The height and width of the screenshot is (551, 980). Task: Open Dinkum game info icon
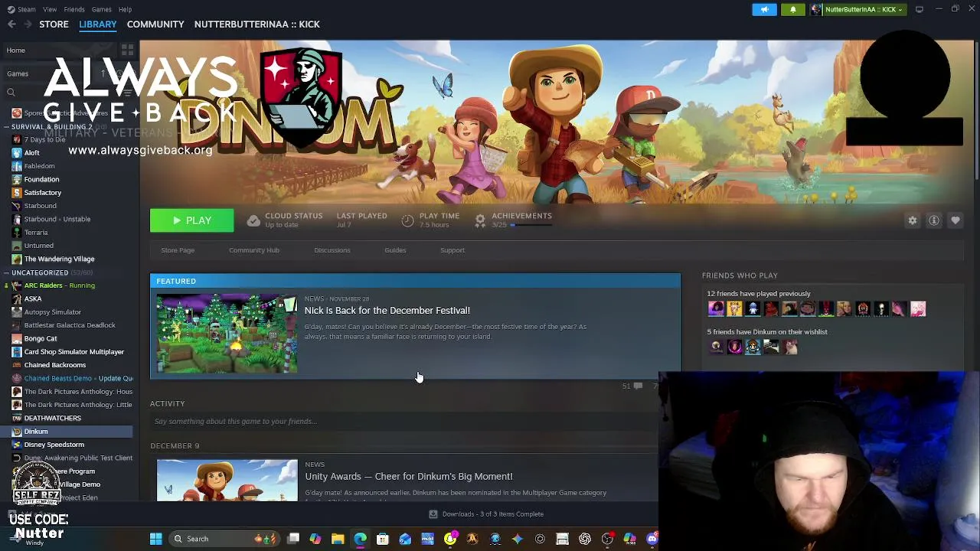click(x=934, y=220)
